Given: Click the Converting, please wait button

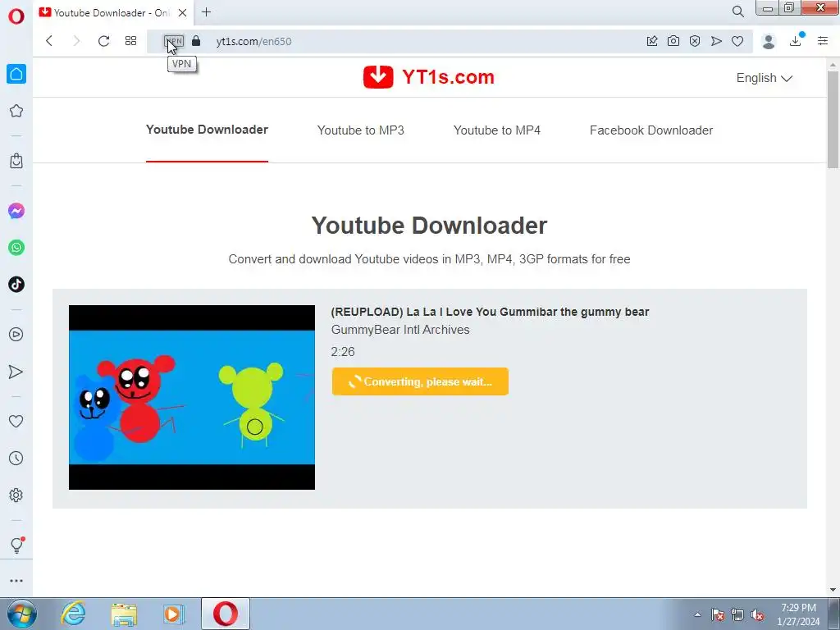Looking at the screenshot, I should pos(420,381).
